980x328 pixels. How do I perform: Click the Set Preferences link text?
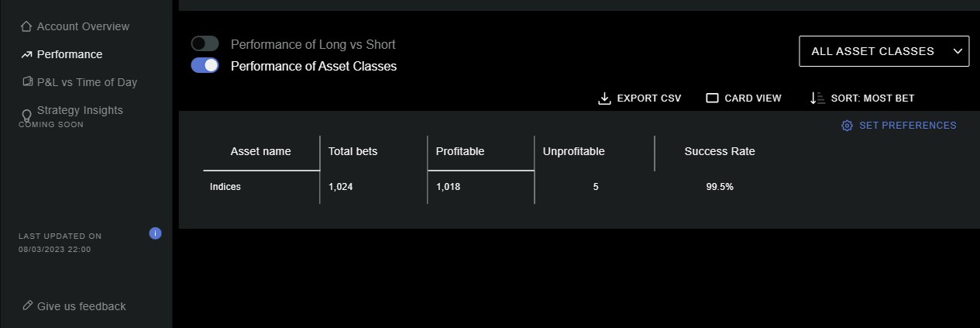coord(908,126)
